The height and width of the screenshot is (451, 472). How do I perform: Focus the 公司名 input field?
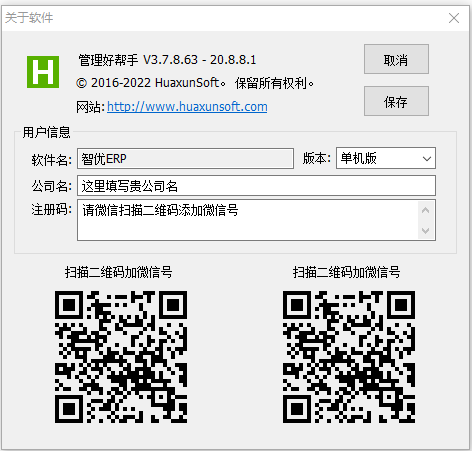256,186
